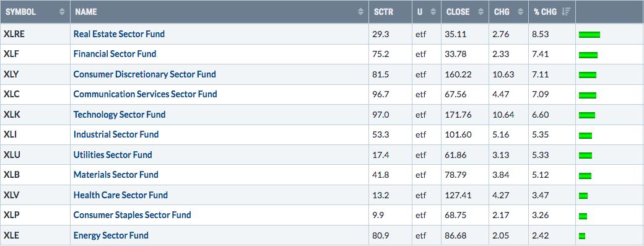
Task: Sort table by SYMBOL column arrows
Action: click(x=62, y=12)
